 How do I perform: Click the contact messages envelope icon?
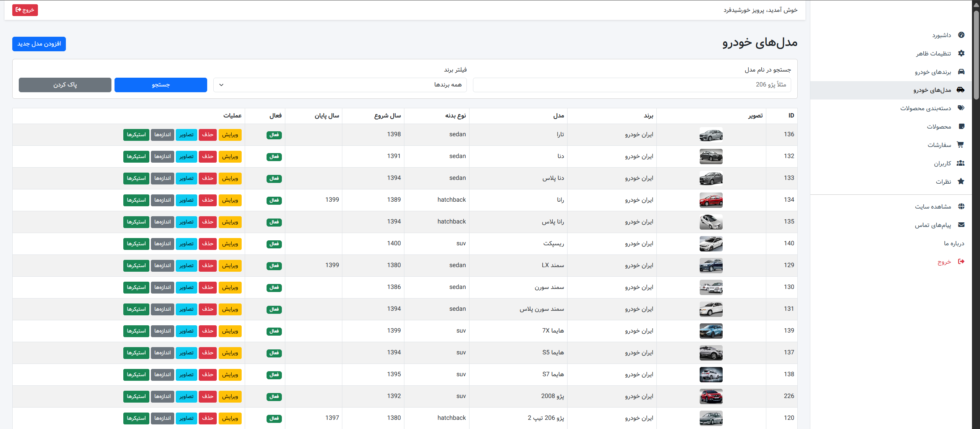[961, 225]
